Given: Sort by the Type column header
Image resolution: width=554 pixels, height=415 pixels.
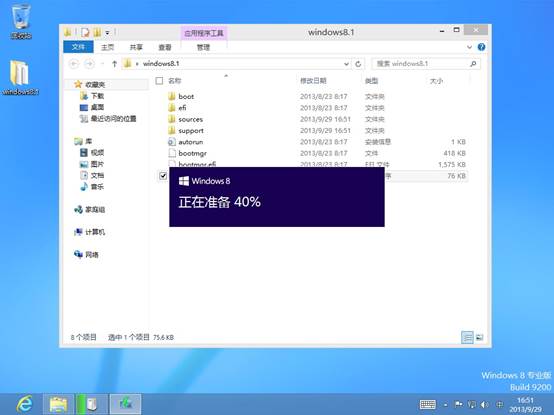Looking at the screenshot, I should [371, 81].
